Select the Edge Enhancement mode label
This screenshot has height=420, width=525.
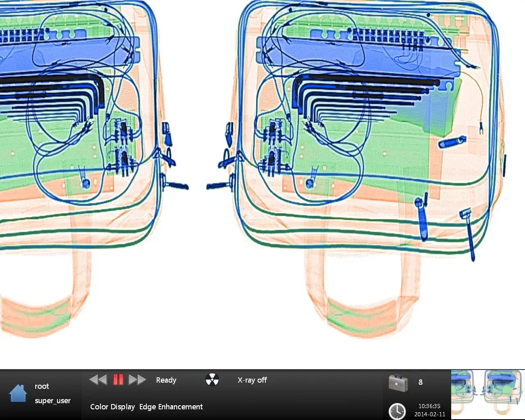pos(171,407)
